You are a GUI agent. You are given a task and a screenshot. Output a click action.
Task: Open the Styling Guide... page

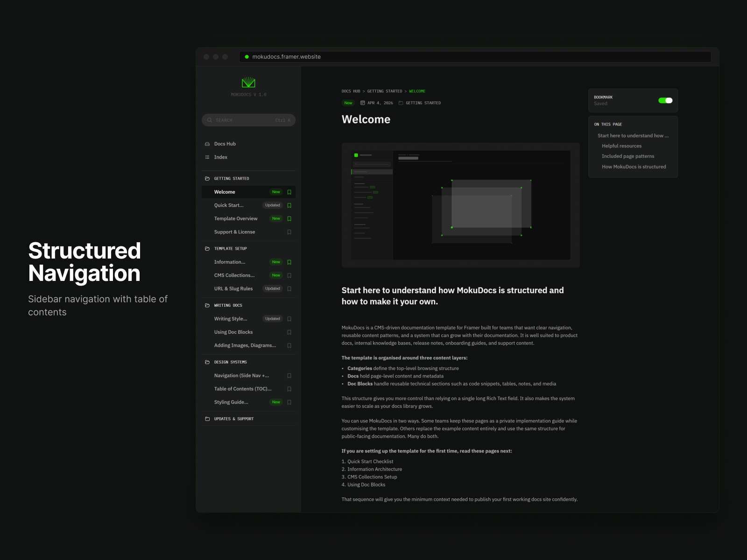248,402
